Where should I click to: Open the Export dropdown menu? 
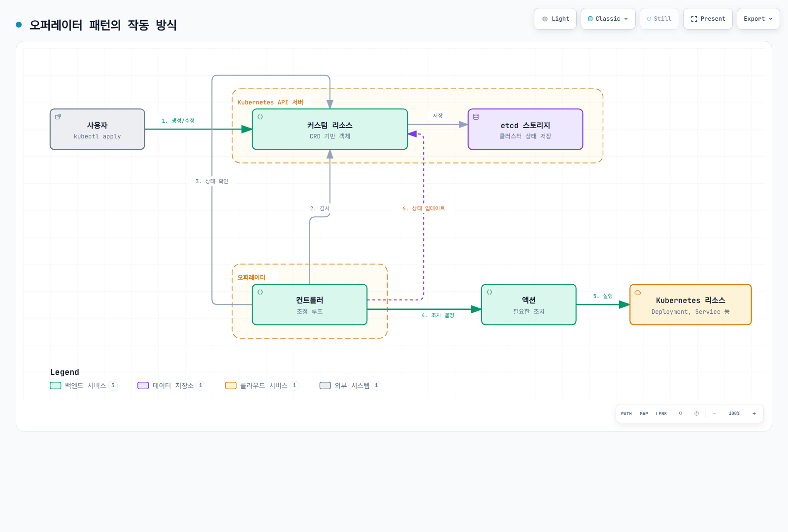click(758, 19)
